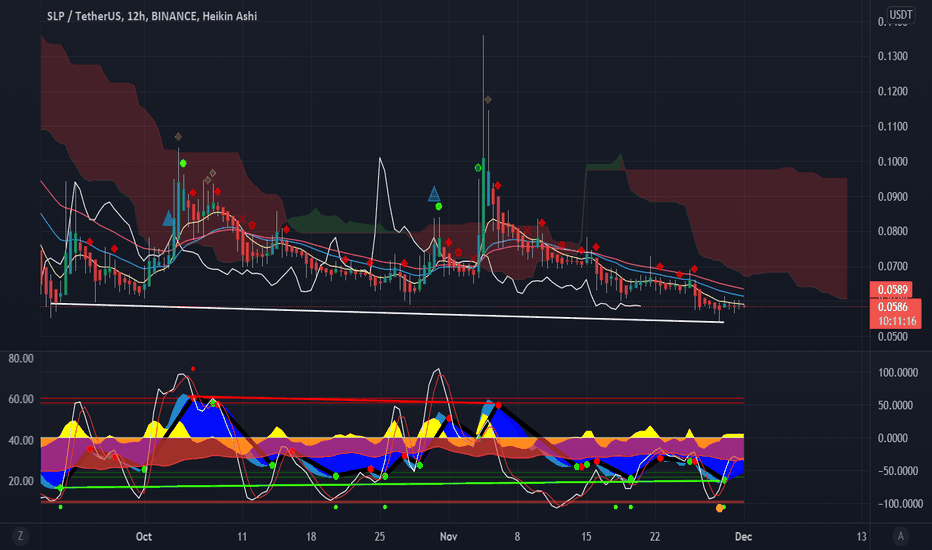The image size is (932, 550).
Task: Click the Dec label on time axis
Action: [743, 536]
